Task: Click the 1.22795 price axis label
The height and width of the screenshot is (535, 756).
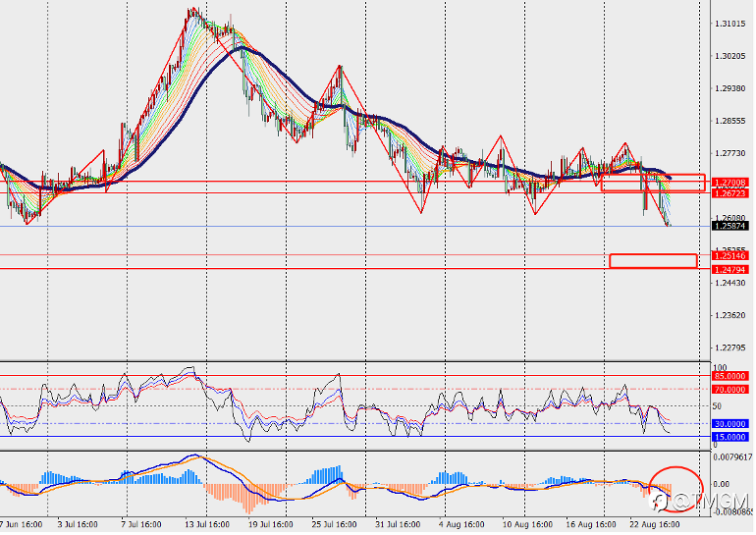Action: [x=729, y=348]
